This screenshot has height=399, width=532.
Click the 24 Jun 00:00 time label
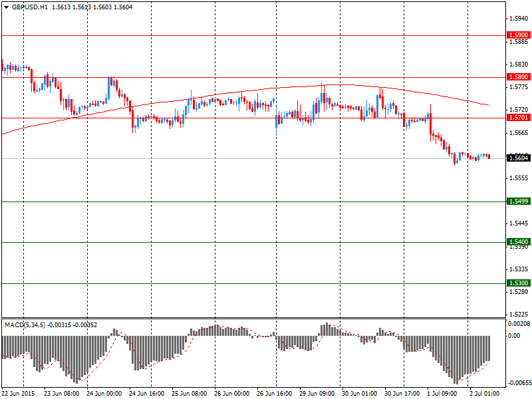[x=104, y=394]
